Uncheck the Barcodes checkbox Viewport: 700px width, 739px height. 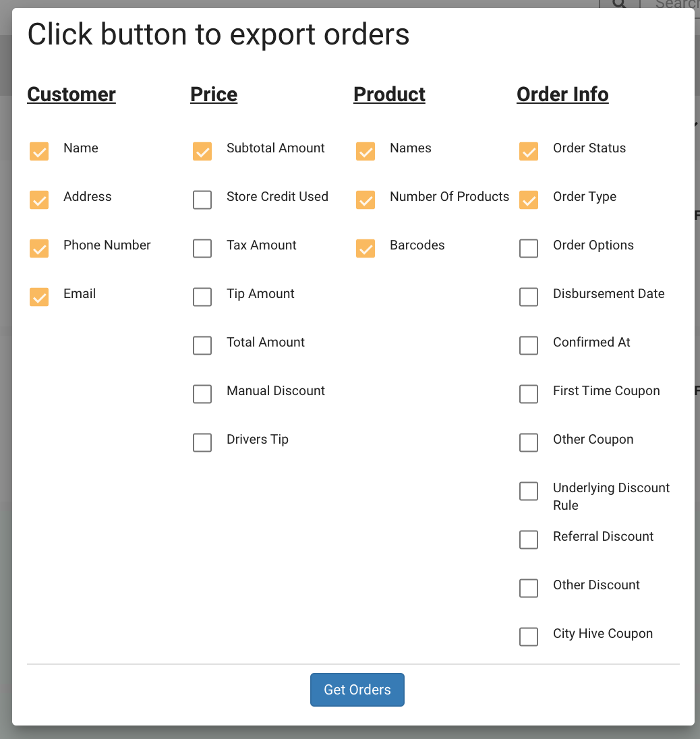coord(366,248)
